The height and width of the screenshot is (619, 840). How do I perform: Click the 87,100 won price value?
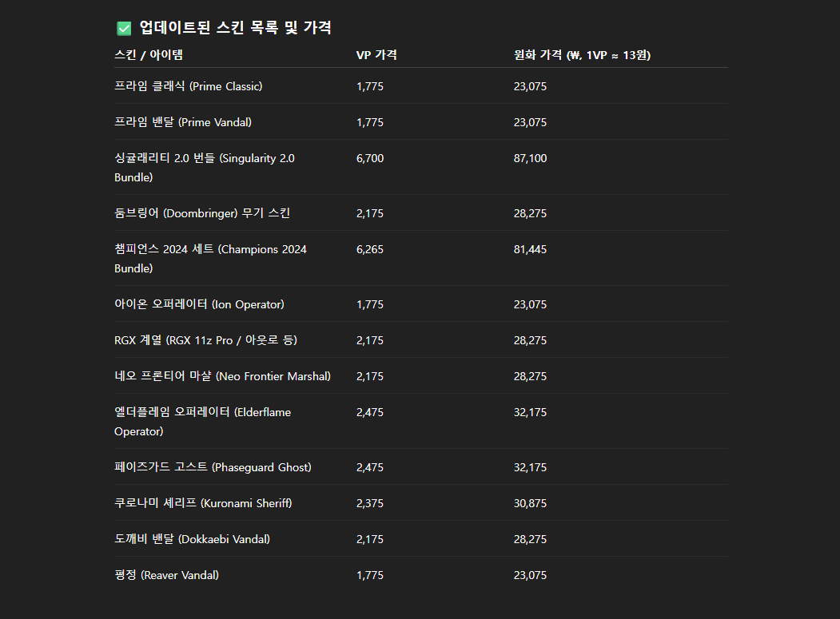[x=530, y=158]
